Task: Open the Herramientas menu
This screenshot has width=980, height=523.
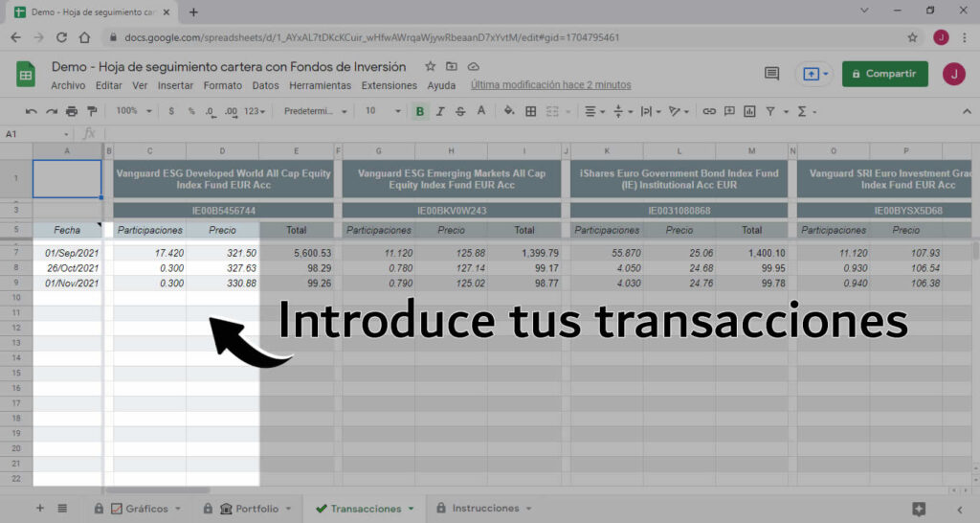Action: tap(320, 85)
